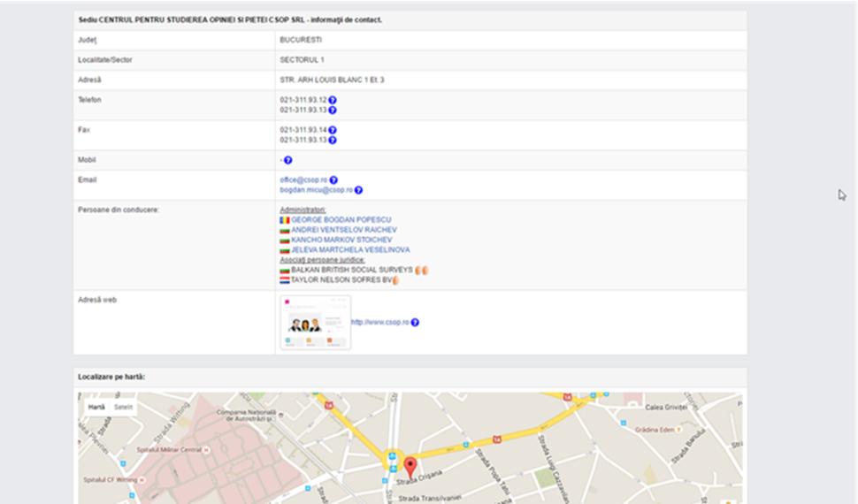
Task: Open Andrei Ventselov Raichev administrator link
Action: point(343,230)
